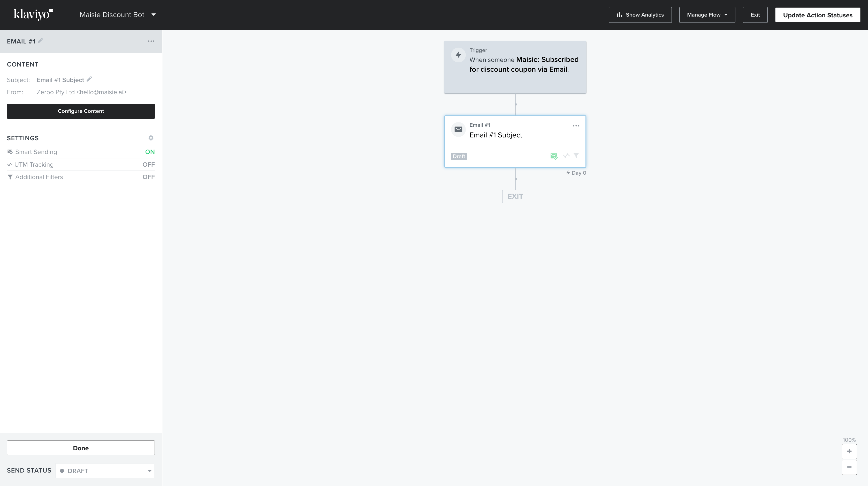The width and height of the screenshot is (868, 486).
Task: Click the Klaviyo logo in the top left
Action: click(x=33, y=14)
